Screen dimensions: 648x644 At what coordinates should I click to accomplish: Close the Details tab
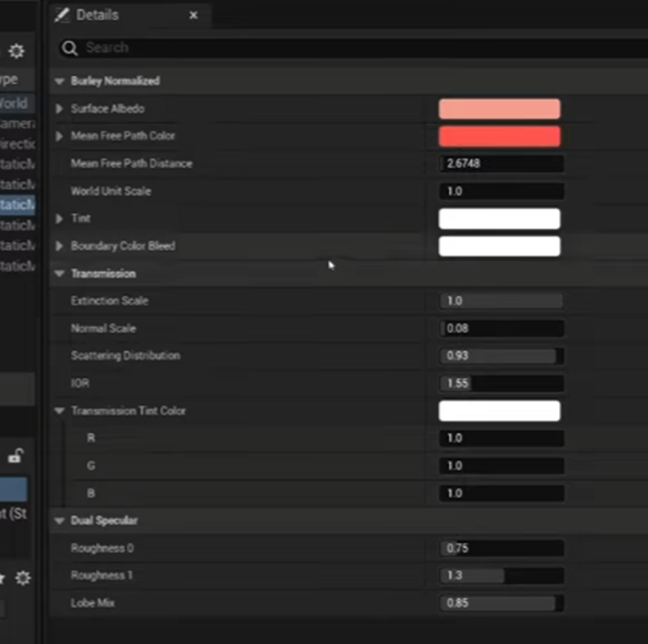(x=193, y=16)
